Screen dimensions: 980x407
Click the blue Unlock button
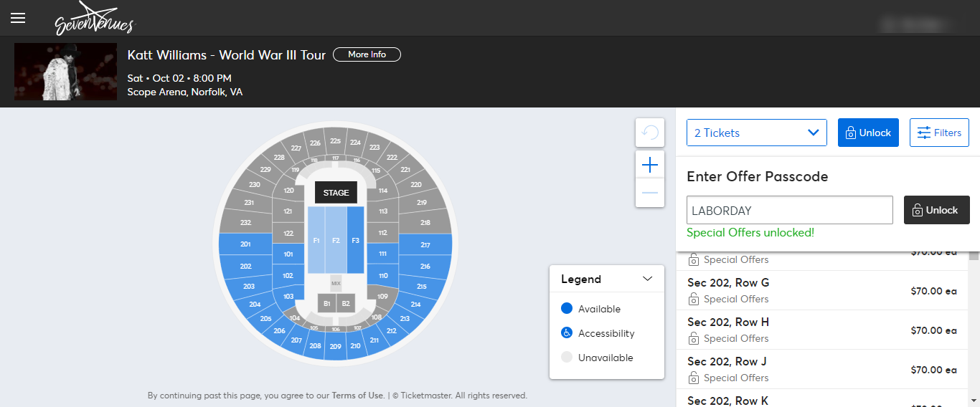tap(868, 133)
